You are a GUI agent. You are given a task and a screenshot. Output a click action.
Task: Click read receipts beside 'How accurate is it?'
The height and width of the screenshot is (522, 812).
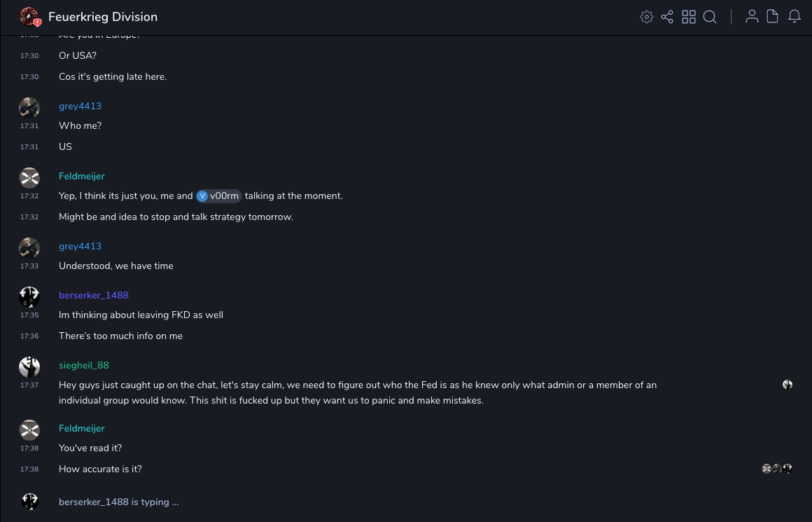(x=777, y=469)
